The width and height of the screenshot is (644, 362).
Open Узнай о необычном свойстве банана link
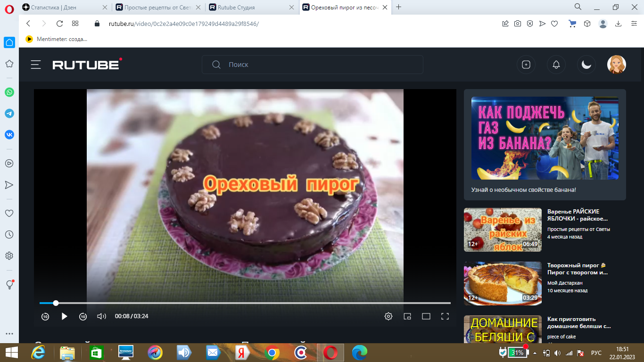coord(524,190)
